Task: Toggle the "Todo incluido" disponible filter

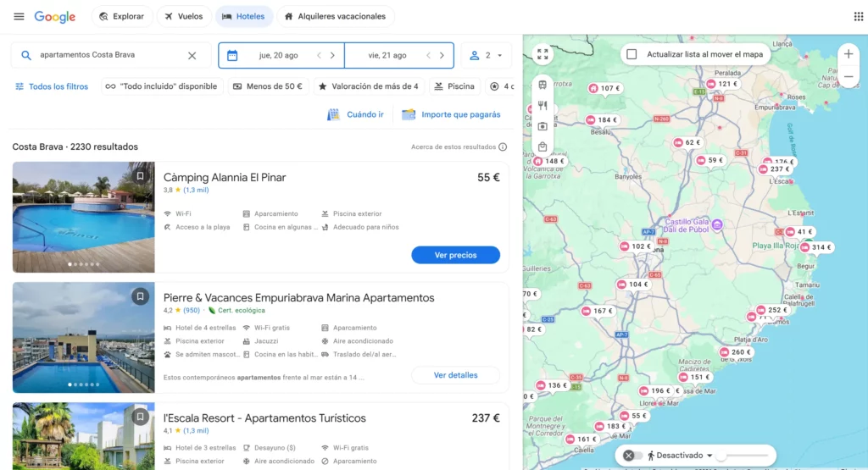Action: 162,86
